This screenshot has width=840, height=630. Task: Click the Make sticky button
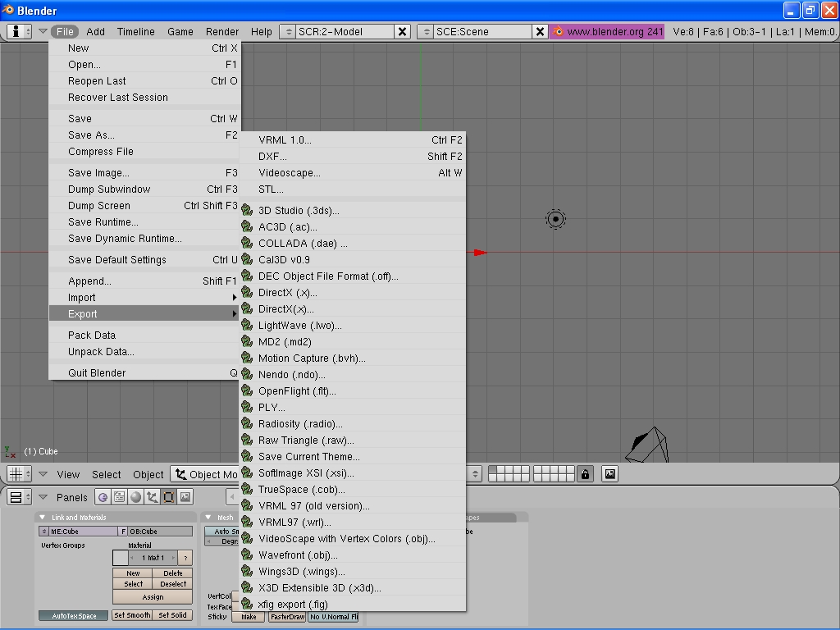(x=249, y=617)
